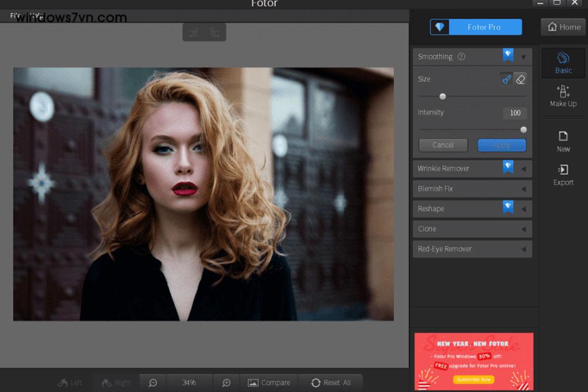Click the Home button
The width and height of the screenshot is (588, 392).
563,27
